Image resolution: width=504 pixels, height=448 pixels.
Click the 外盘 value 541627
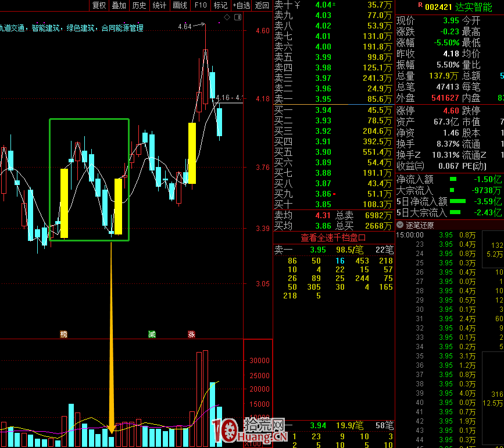[x=445, y=98]
